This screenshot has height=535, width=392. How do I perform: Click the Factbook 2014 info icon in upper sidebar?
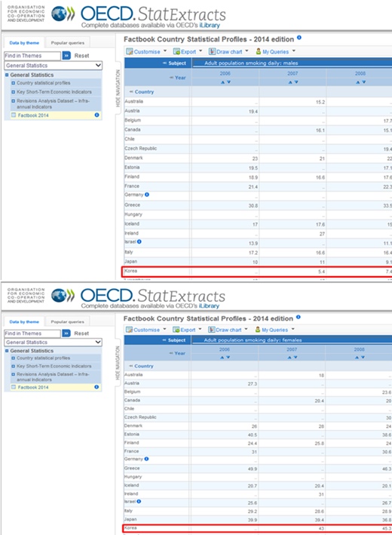point(96,115)
